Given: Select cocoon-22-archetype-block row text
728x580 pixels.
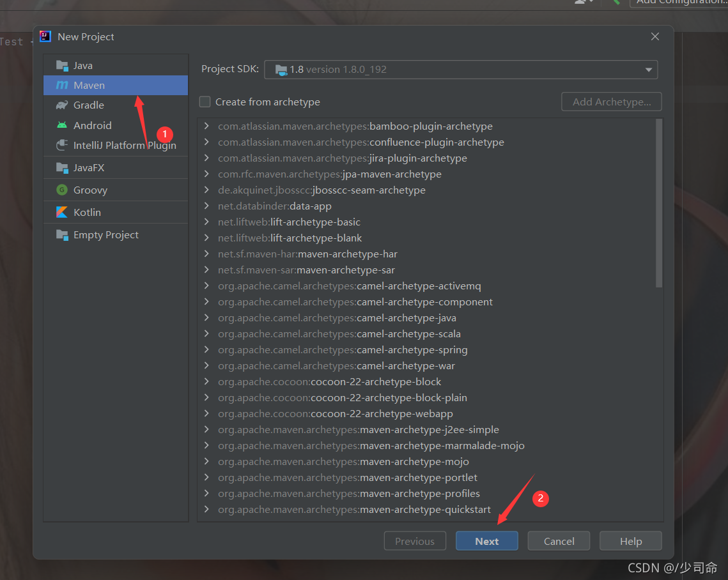Looking at the screenshot, I should click(329, 382).
